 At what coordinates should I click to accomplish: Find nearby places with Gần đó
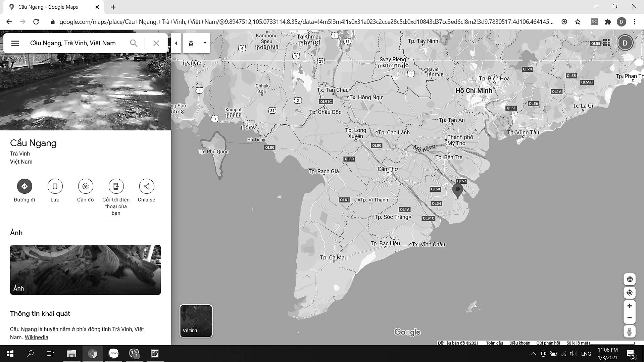pos(86,186)
